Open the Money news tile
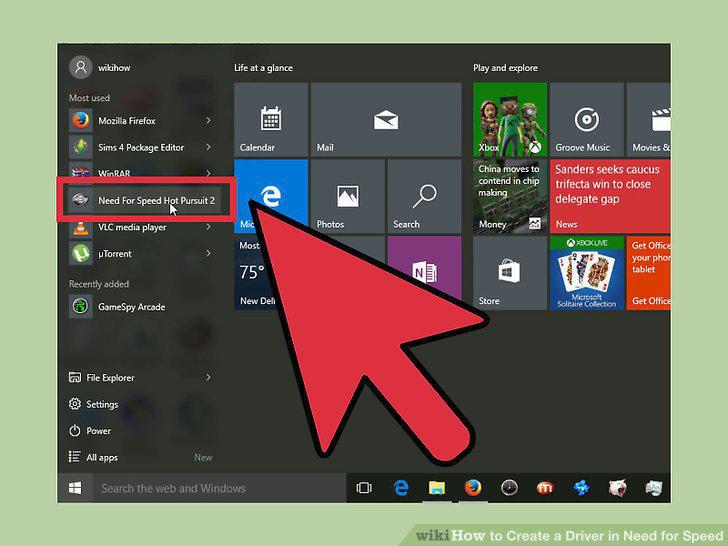This screenshot has height=546, width=728. click(x=510, y=196)
